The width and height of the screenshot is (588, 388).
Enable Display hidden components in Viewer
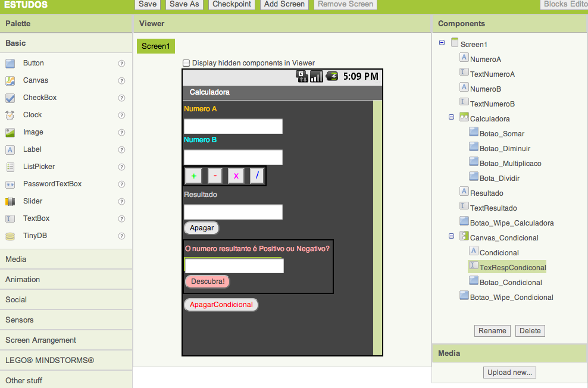click(186, 63)
